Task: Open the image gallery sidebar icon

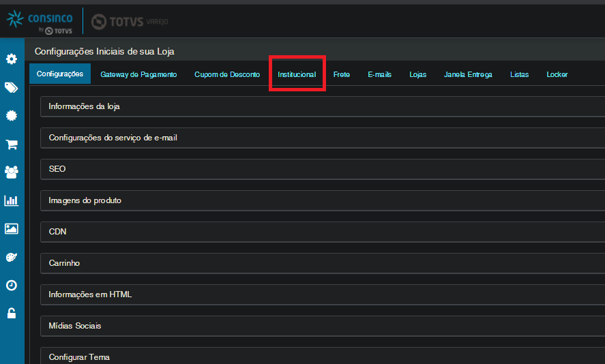Action: 11,228
